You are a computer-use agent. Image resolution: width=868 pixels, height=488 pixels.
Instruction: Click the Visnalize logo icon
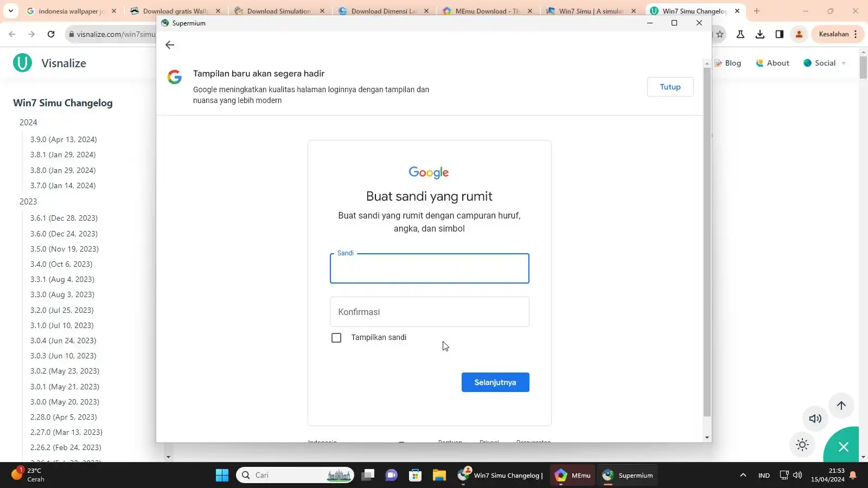pyautogui.click(x=22, y=63)
